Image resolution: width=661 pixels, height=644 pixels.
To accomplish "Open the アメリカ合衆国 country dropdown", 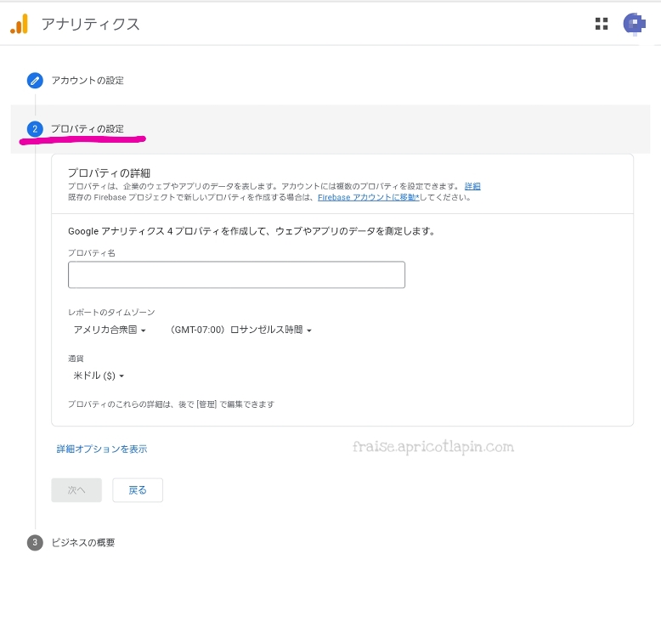I will [110, 330].
